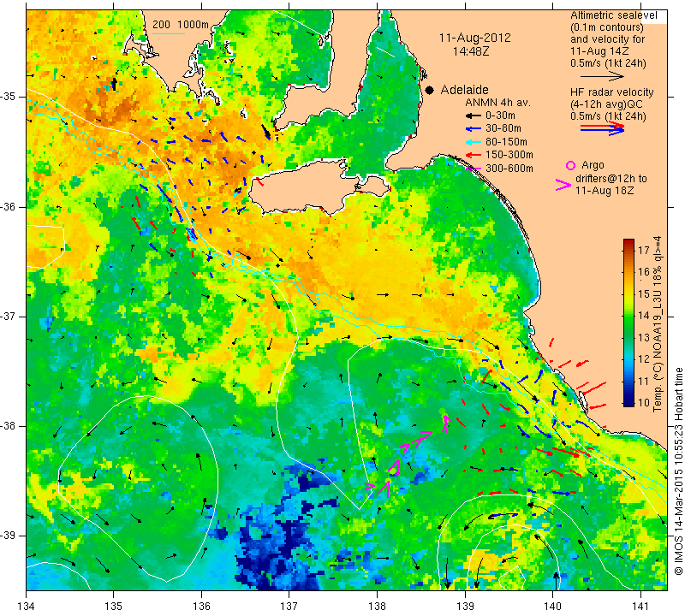Click the dark blue 10 end of color bar

(x=628, y=402)
